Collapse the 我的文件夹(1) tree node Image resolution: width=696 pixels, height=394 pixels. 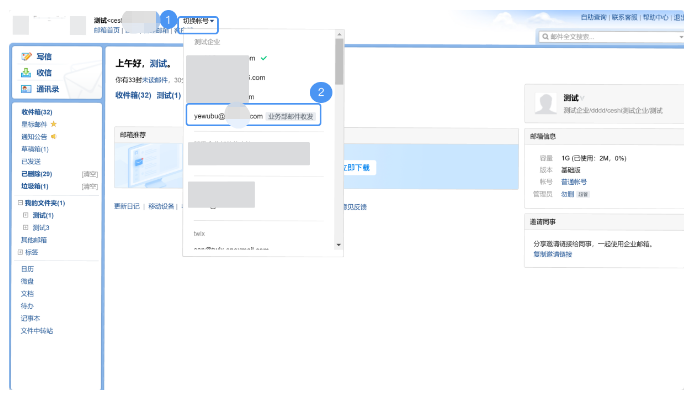(x=20, y=203)
